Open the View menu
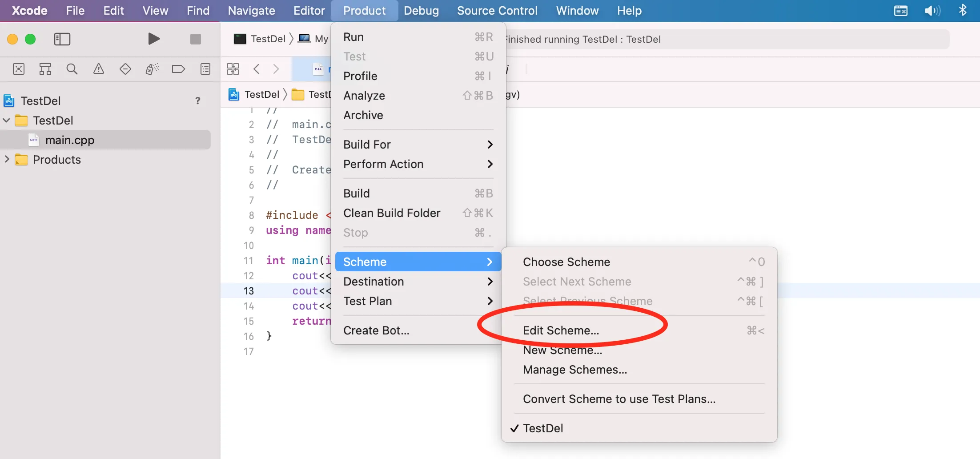 155,11
